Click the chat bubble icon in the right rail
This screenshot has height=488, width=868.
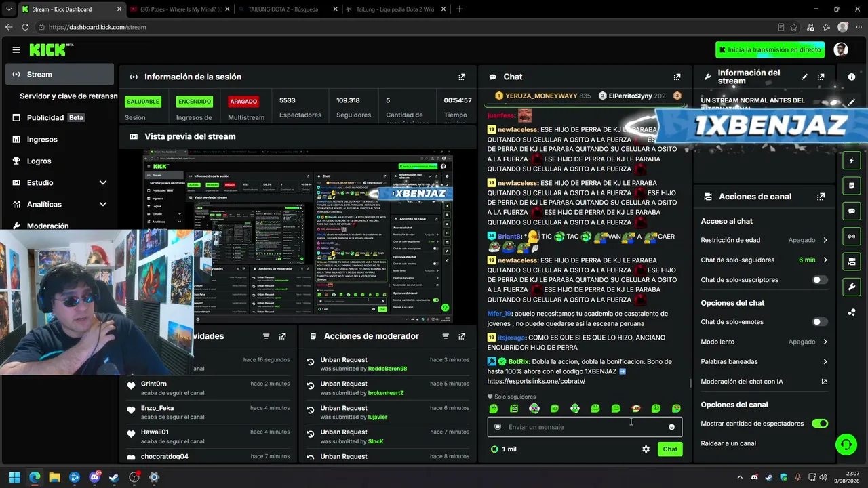coord(852,211)
